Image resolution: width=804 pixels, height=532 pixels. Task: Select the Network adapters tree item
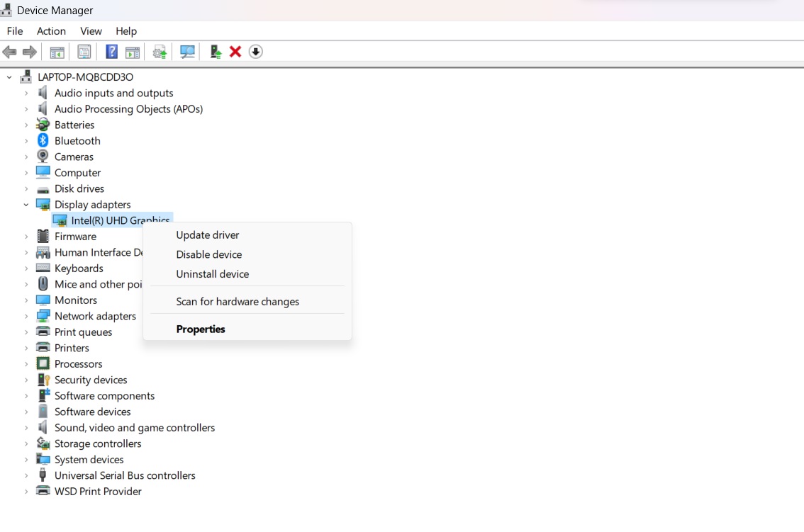point(95,317)
